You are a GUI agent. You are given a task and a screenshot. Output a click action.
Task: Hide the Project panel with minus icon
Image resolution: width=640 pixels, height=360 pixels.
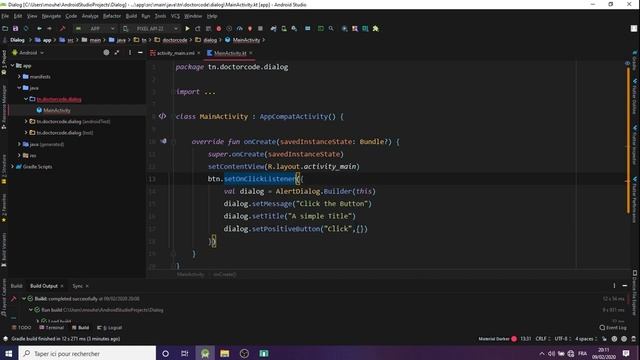click(x=140, y=53)
